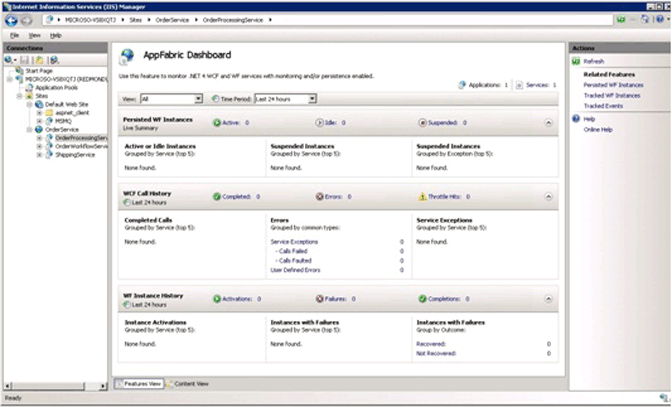Click the folder icon in Connections toolbar
The height and width of the screenshot is (407, 672).
coord(39,60)
